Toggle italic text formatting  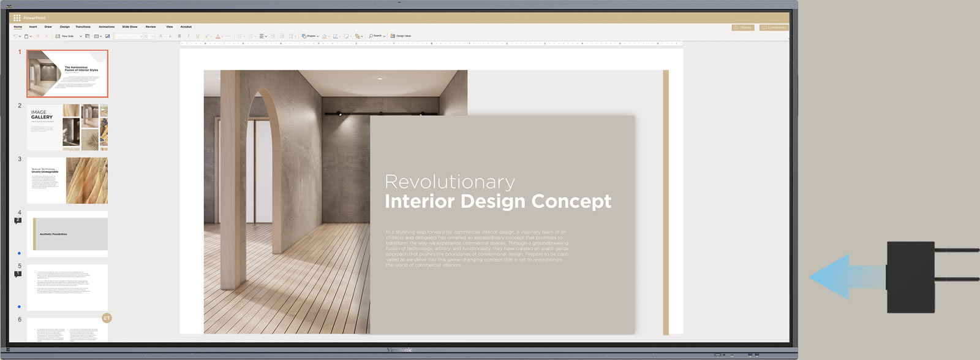(189, 36)
